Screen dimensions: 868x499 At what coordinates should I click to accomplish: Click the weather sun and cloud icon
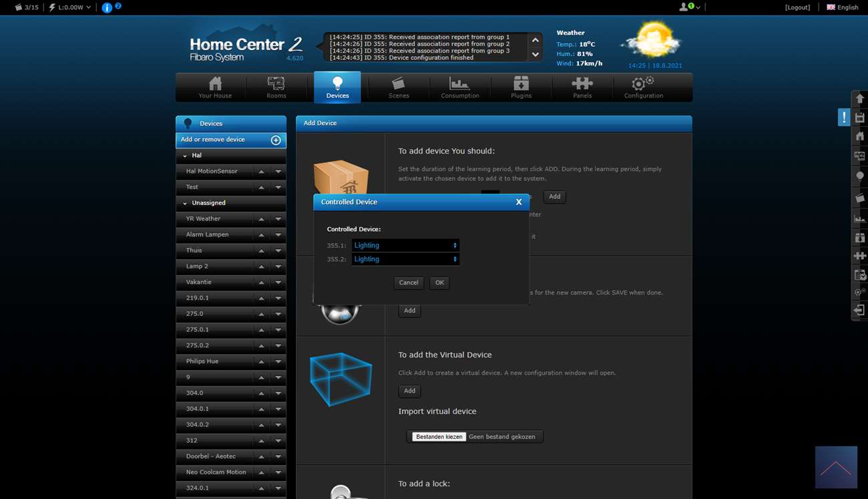tap(651, 41)
